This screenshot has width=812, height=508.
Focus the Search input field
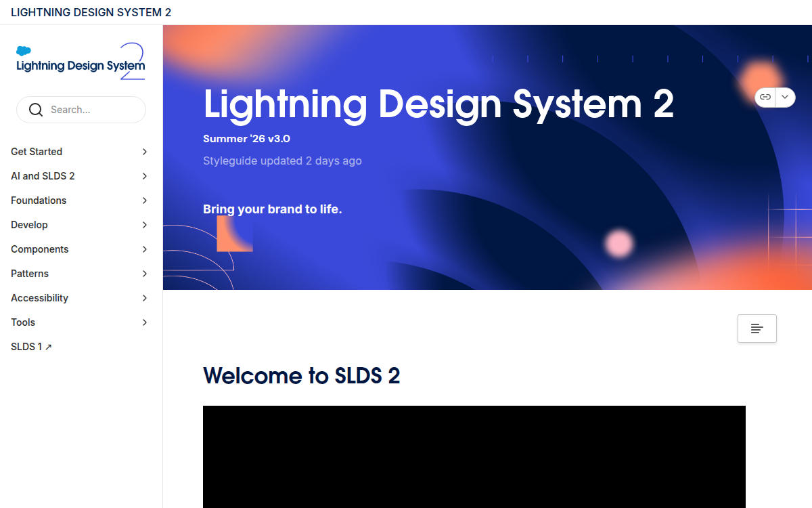(x=81, y=110)
